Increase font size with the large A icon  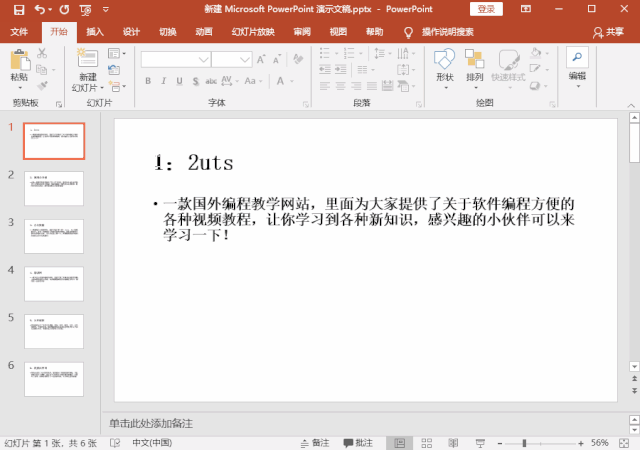(x=261, y=60)
